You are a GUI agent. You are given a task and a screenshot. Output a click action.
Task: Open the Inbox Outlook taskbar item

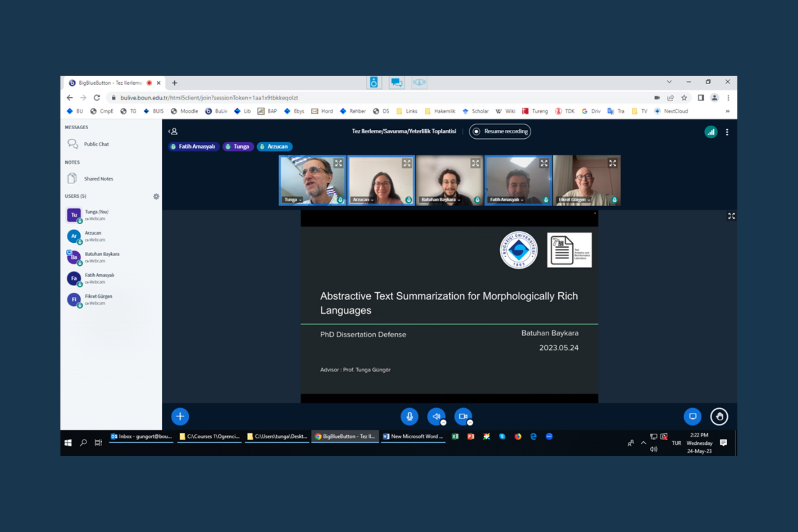[x=141, y=437]
